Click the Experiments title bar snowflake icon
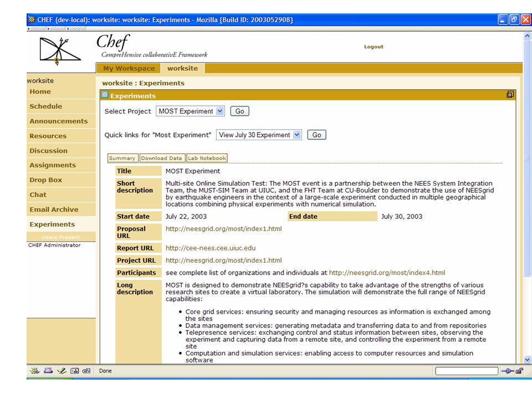 click(105, 95)
